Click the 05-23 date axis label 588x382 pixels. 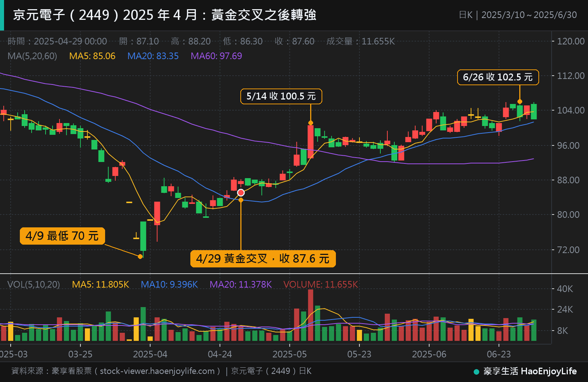[359, 354]
